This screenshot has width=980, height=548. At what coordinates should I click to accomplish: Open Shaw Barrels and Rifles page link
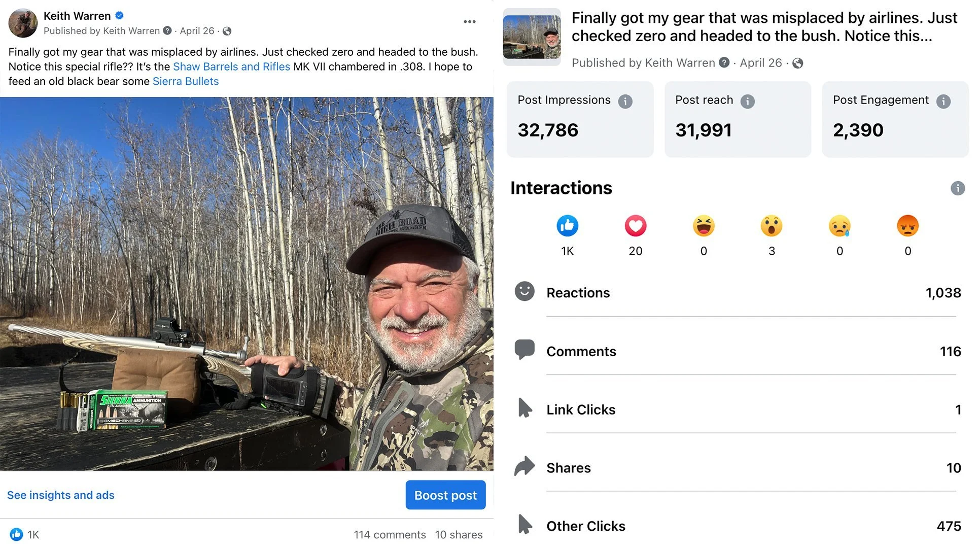(231, 66)
